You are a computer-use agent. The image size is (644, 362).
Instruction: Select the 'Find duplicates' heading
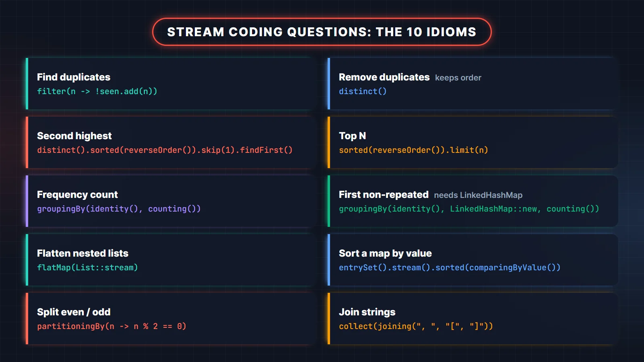[74, 77]
